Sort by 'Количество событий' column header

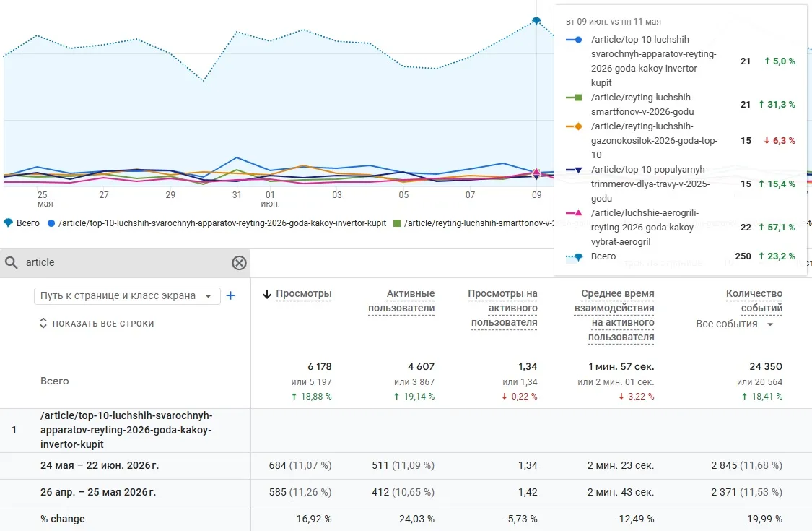[754, 301]
